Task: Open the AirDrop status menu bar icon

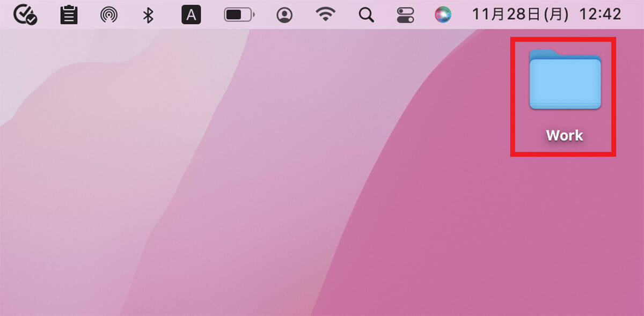Action: coord(109,15)
